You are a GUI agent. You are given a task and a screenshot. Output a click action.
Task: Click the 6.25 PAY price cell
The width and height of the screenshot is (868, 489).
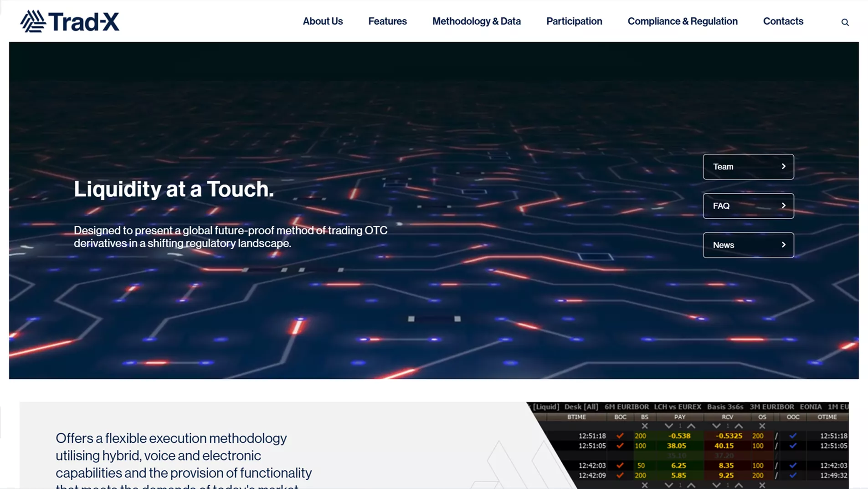(678, 465)
